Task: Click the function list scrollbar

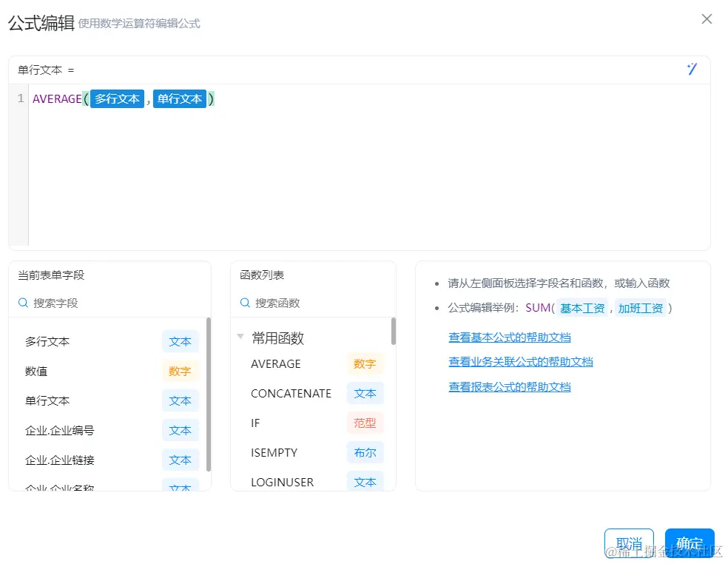Action: click(x=394, y=331)
